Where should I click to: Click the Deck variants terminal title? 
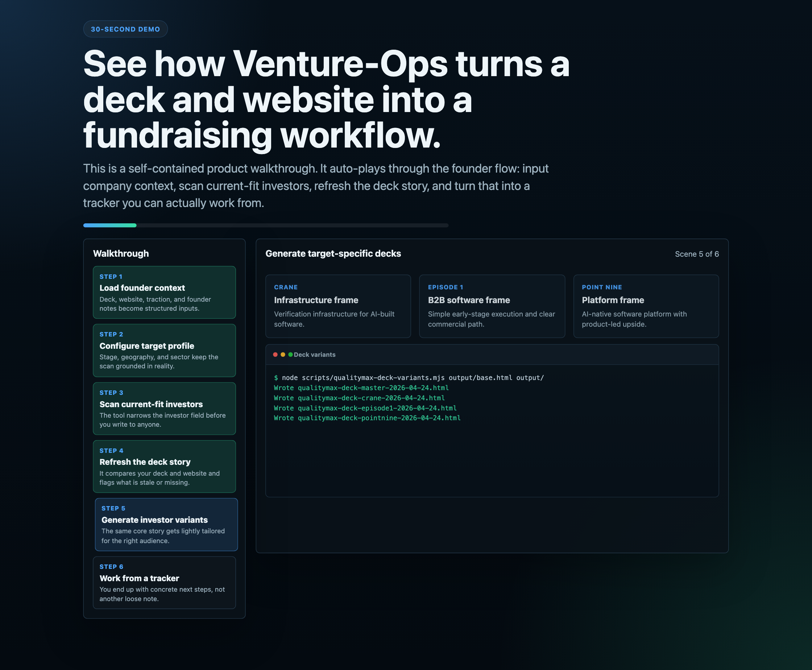(315, 355)
